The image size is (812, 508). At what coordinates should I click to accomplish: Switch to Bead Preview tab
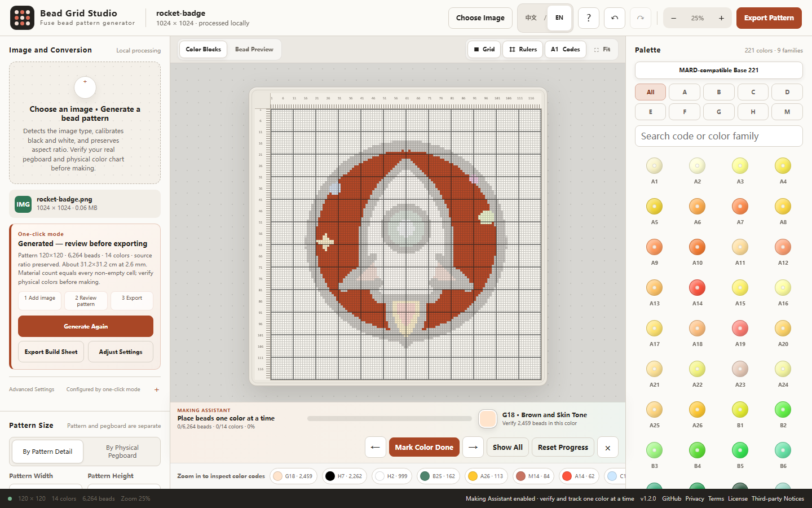(x=254, y=50)
